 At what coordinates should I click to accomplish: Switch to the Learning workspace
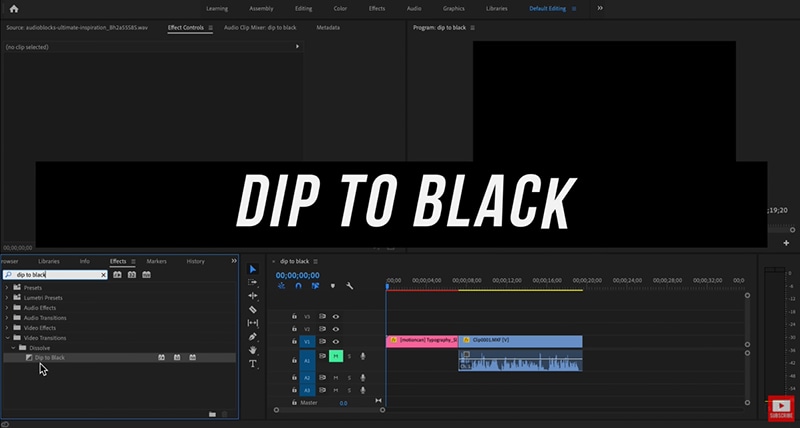217,9
